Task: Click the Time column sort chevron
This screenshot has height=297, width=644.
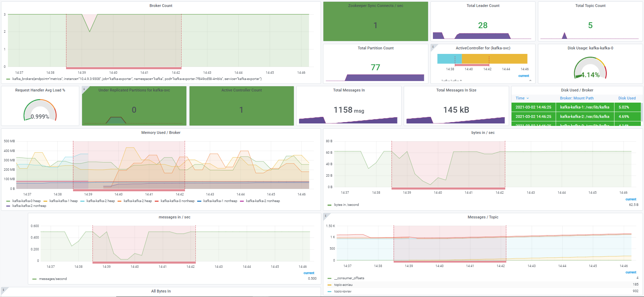Action: [528, 98]
